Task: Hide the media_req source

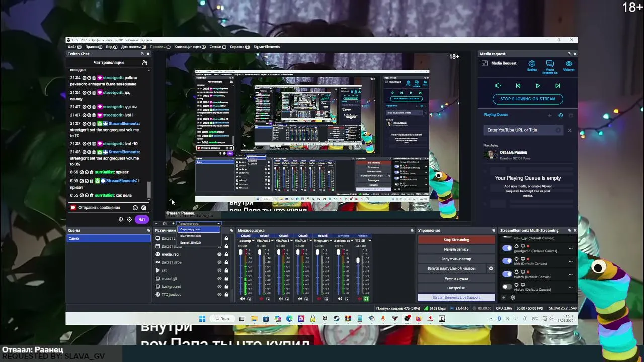Action: [219, 254]
